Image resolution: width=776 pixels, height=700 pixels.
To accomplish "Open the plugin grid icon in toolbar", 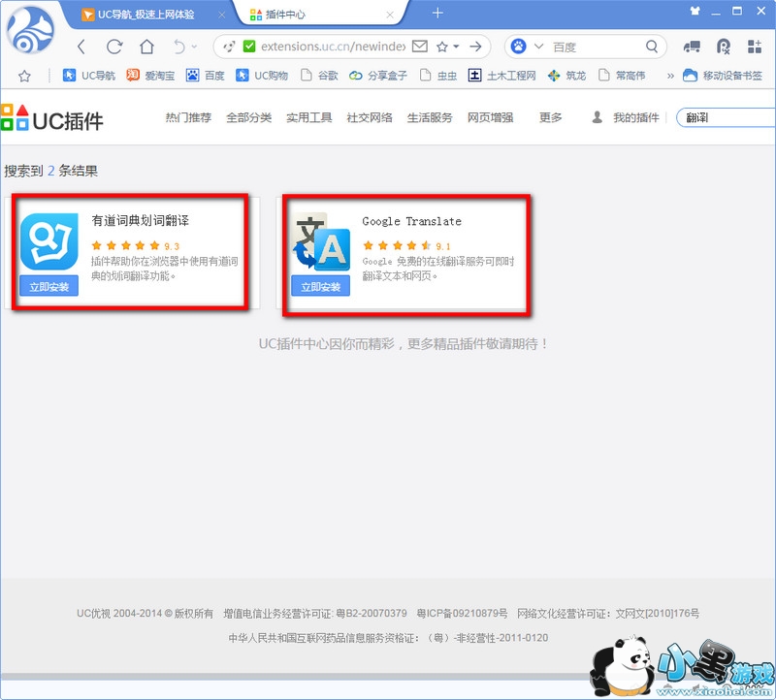I will [755, 47].
